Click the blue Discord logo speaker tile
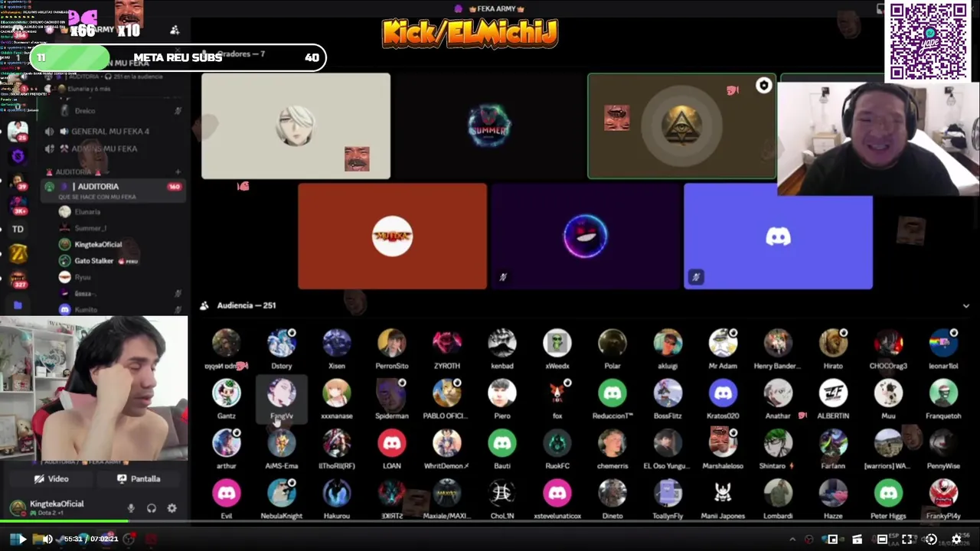Screen dimensions: 980x551 pos(778,236)
